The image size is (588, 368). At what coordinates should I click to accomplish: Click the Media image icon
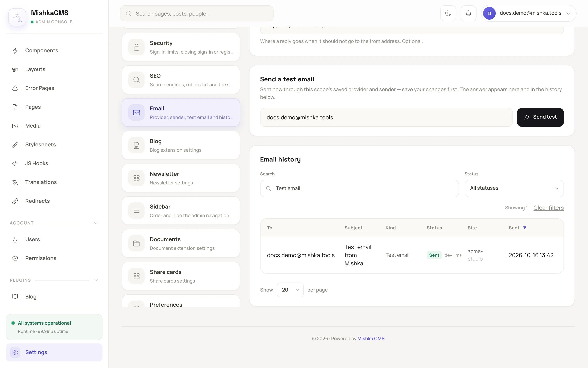[x=15, y=126]
